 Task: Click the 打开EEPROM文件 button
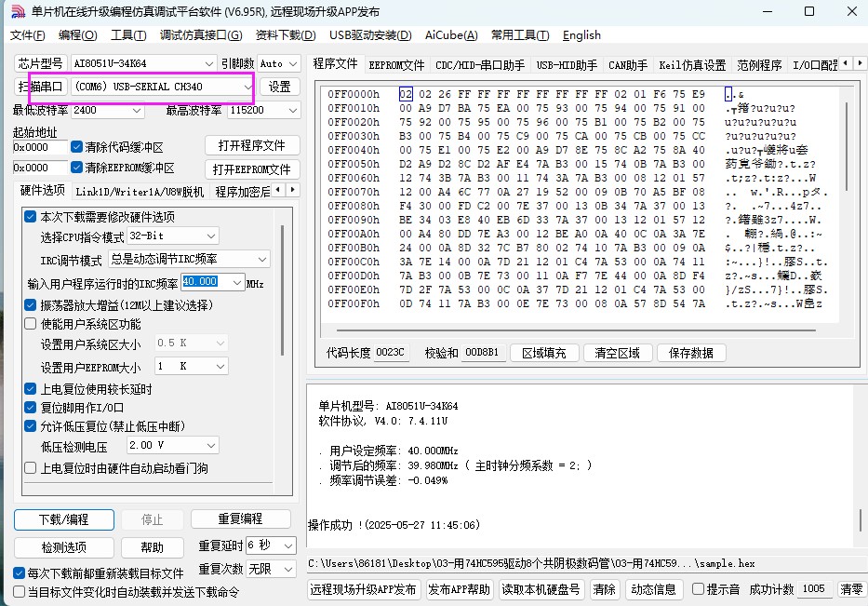(252, 169)
